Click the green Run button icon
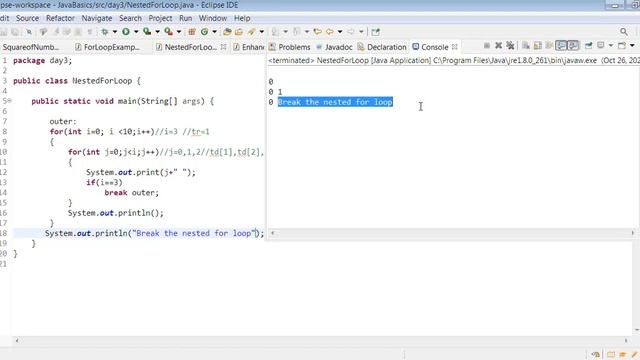The width and height of the screenshot is (640, 360). [x=126, y=32]
